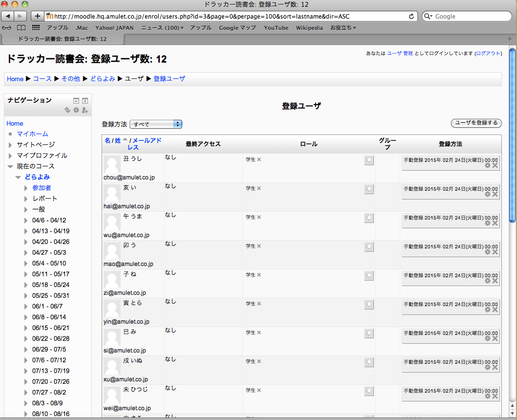Click the ユーザを登録する button
The height and width of the screenshot is (420, 517).
(x=476, y=123)
